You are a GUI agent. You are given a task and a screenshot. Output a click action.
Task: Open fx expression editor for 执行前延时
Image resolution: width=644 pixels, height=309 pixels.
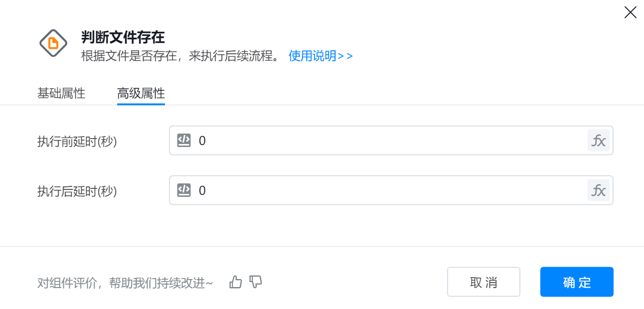click(x=598, y=141)
